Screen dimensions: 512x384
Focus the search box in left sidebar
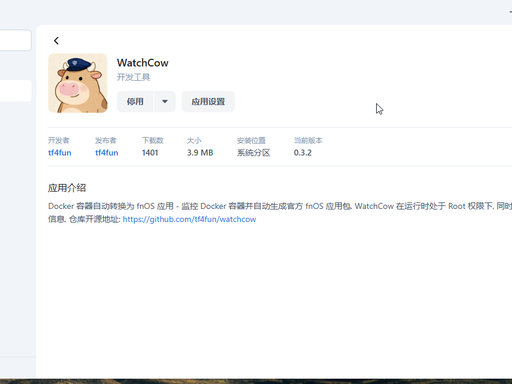[15, 40]
